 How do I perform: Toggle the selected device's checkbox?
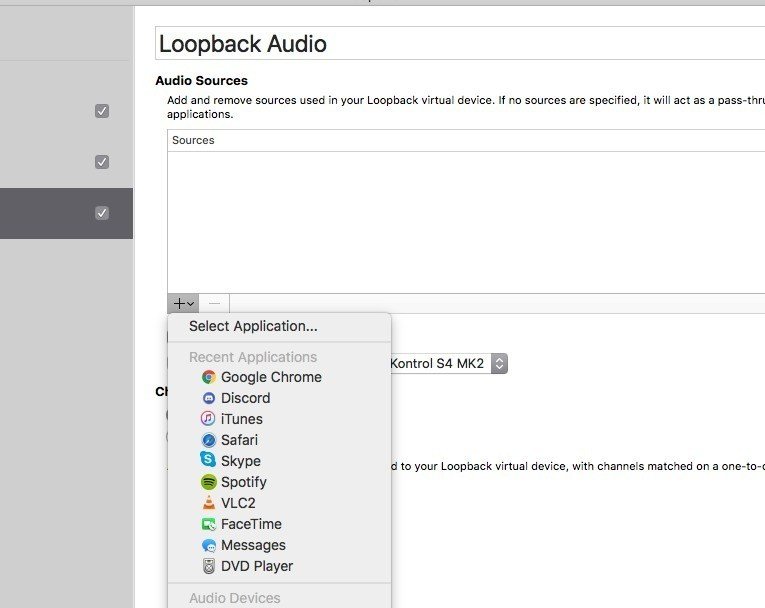(x=102, y=213)
